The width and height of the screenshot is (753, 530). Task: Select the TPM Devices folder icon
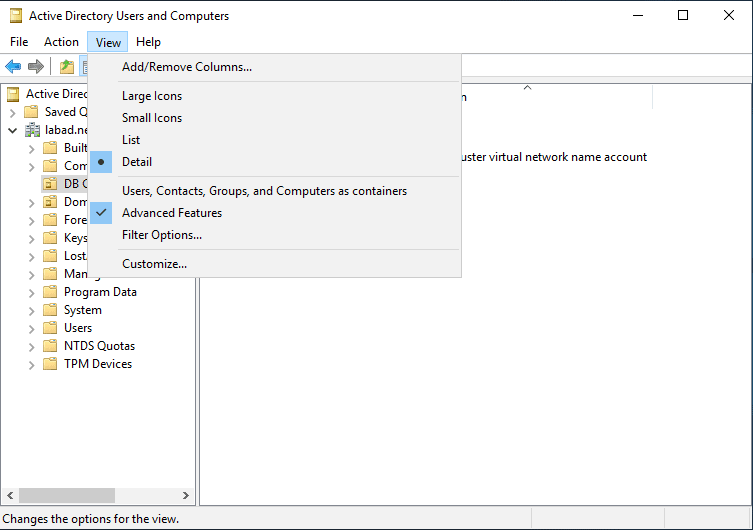50,364
